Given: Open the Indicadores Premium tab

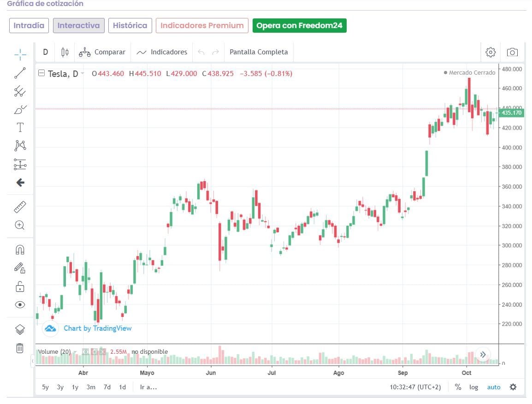Looking at the screenshot, I should point(202,25).
